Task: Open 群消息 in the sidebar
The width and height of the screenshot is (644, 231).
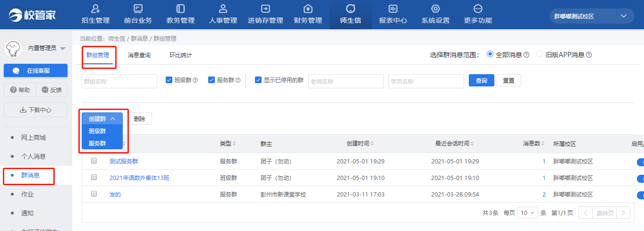Action: click(31, 175)
